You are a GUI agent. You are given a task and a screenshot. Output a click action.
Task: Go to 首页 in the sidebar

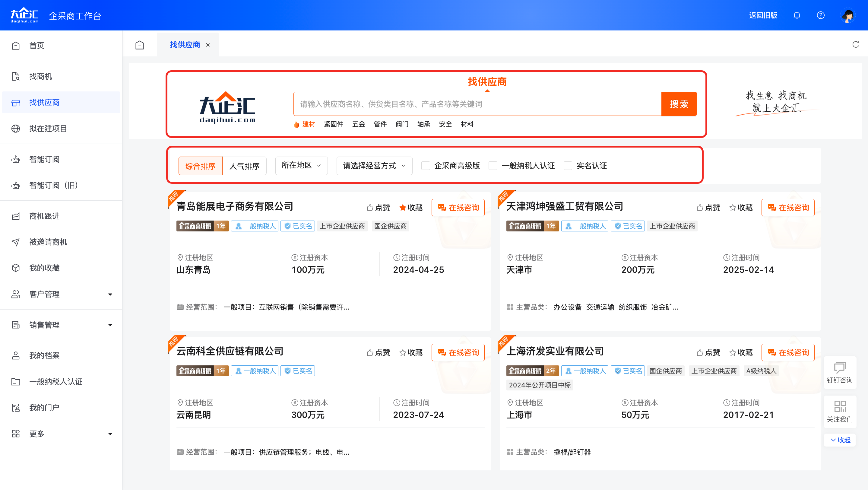pyautogui.click(x=61, y=46)
